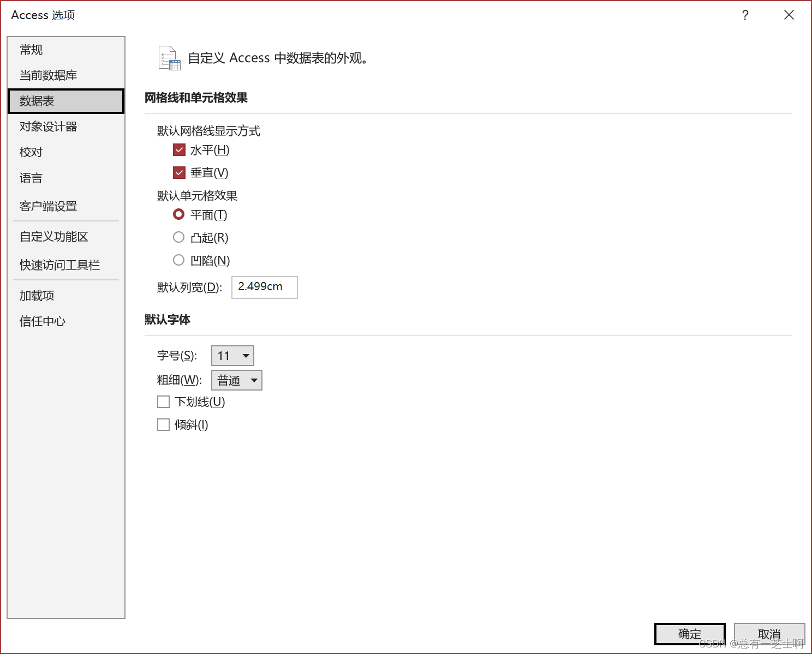Click the datasheet document icon in header
The image size is (812, 654).
point(169,58)
